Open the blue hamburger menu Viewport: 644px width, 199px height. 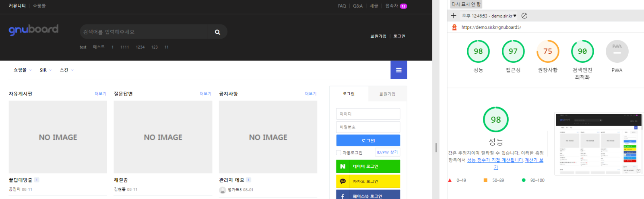[x=398, y=70]
